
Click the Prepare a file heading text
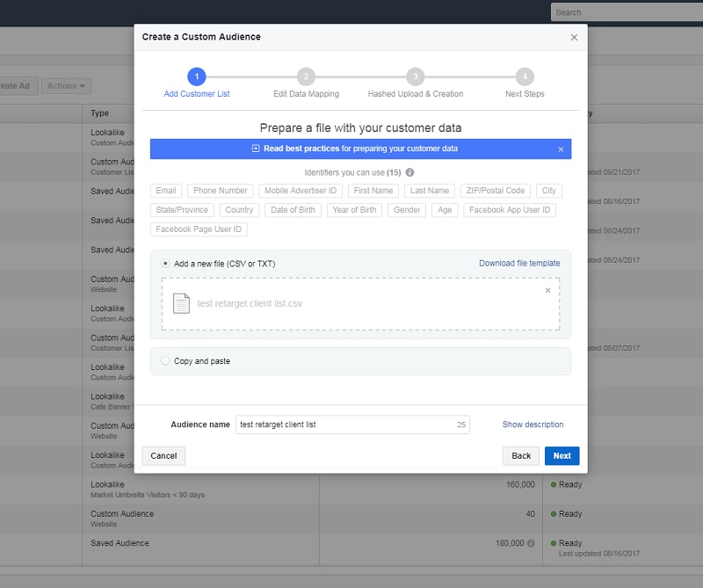click(360, 127)
